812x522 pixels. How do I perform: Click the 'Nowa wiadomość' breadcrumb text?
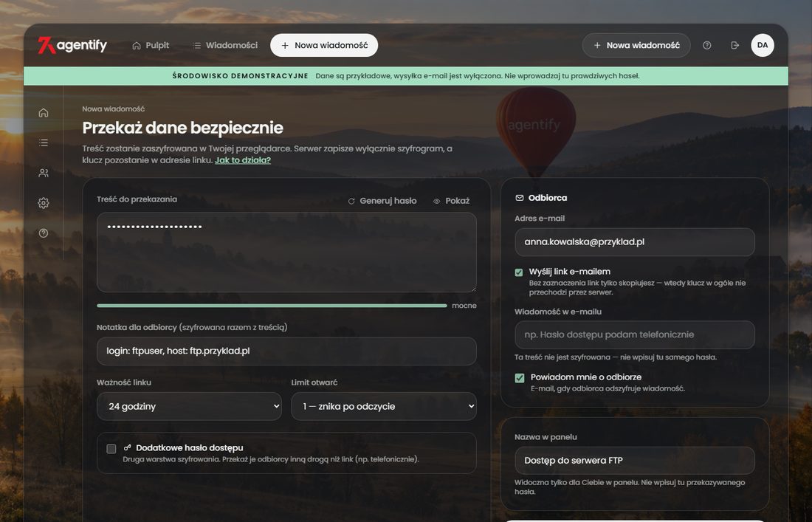[114, 109]
